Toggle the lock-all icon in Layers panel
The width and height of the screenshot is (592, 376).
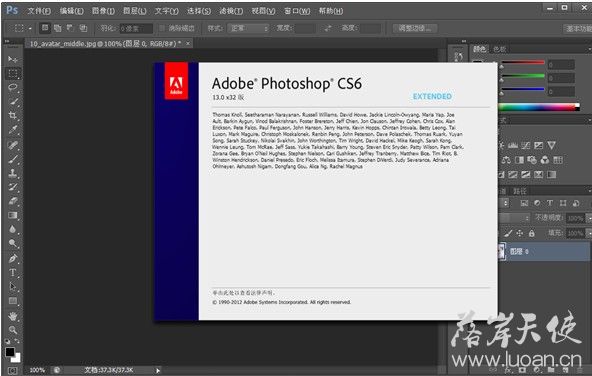coord(532,233)
